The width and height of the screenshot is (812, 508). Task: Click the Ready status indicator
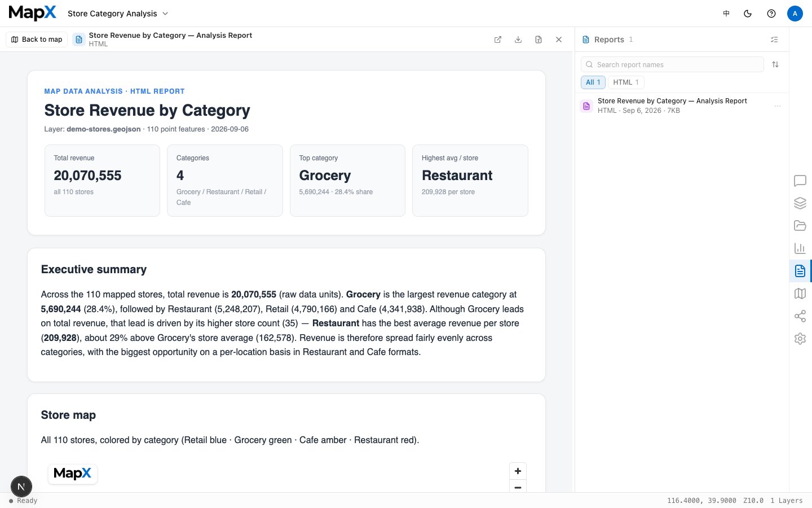click(23, 501)
